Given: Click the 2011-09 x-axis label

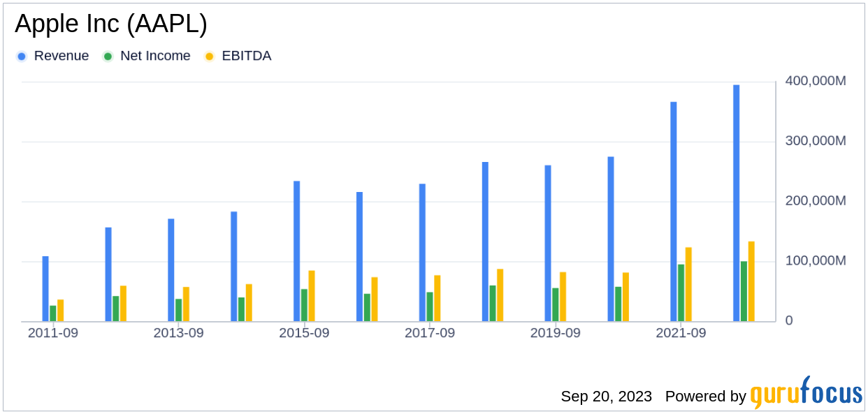Looking at the screenshot, I should 53,333.
